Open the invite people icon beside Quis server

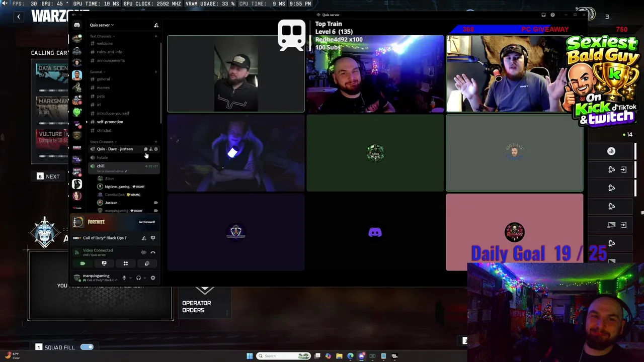[x=156, y=25]
